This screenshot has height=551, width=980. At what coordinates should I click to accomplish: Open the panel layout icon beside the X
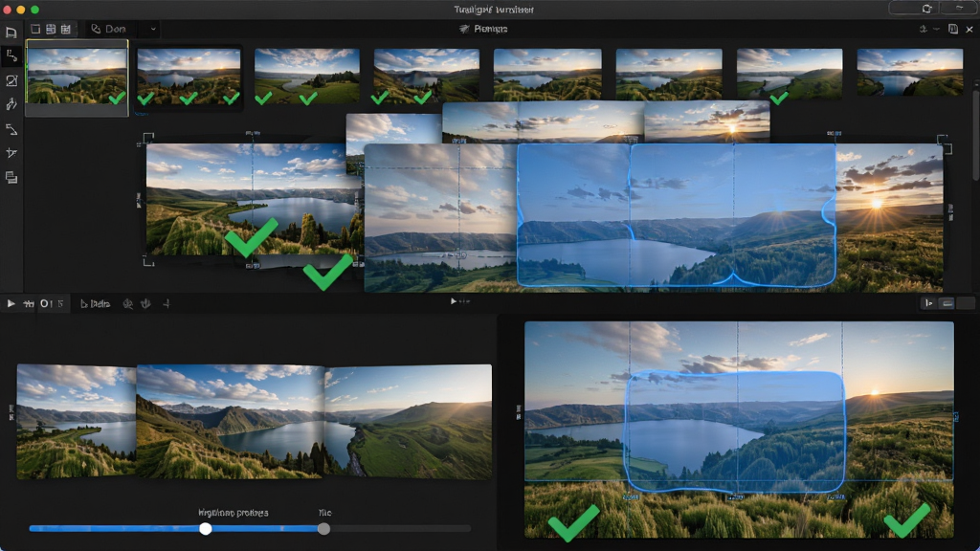[x=953, y=29]
